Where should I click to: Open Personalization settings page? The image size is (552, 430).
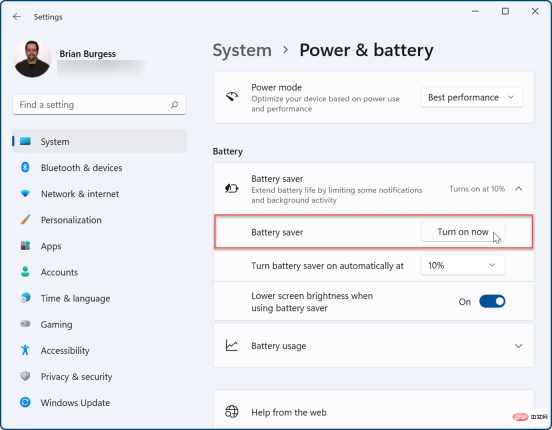[99, 220]
